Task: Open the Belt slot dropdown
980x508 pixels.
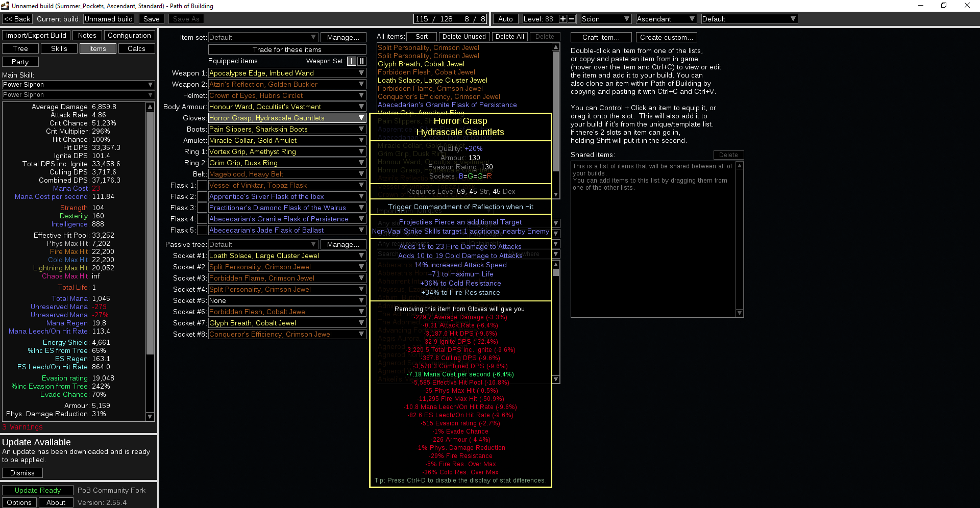Action: pyautogui.click(x=287, y=174)
